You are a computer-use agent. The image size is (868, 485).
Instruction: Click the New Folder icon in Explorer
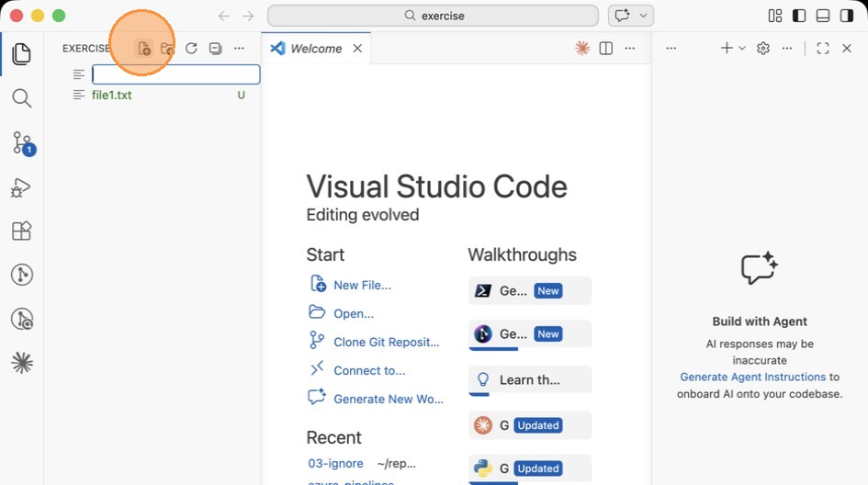coord(166,49)
